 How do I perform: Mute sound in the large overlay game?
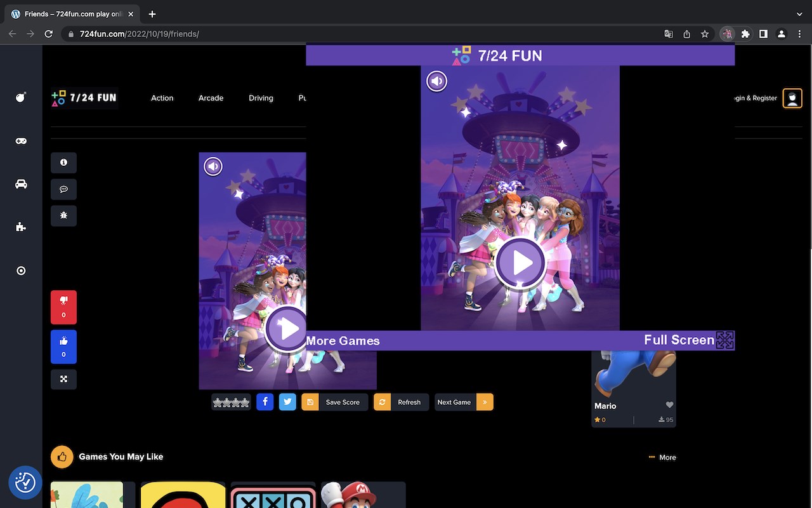point(436,81)
